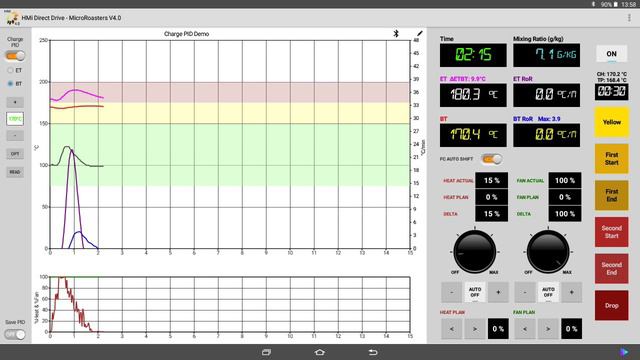Click the ET temperature 180.3 display
The width and height of the screenshot is (640, 360).
pyautogui.click(x=473, y=95)
